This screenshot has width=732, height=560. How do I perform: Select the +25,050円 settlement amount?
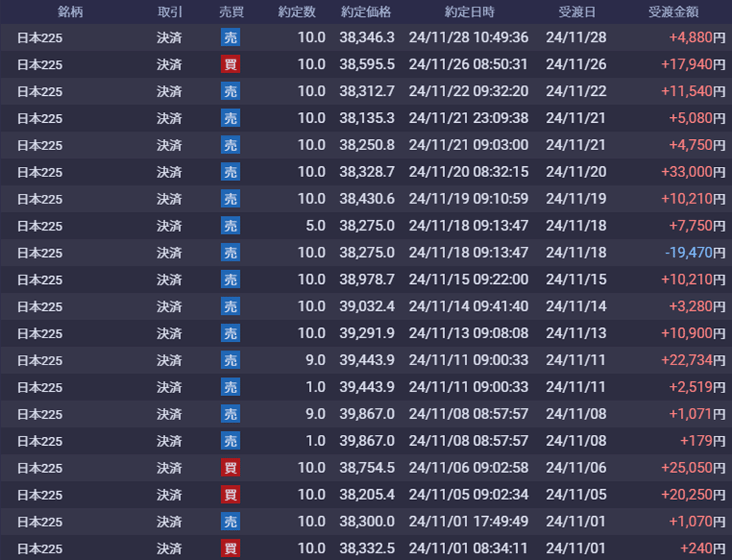point(693,468)
